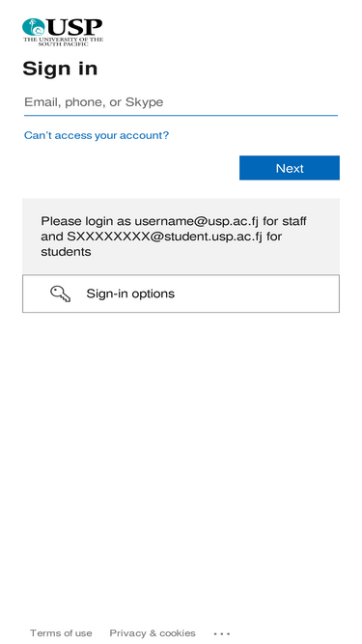
Task: Click the Sign in heading
Action: (x=60, y=69)
